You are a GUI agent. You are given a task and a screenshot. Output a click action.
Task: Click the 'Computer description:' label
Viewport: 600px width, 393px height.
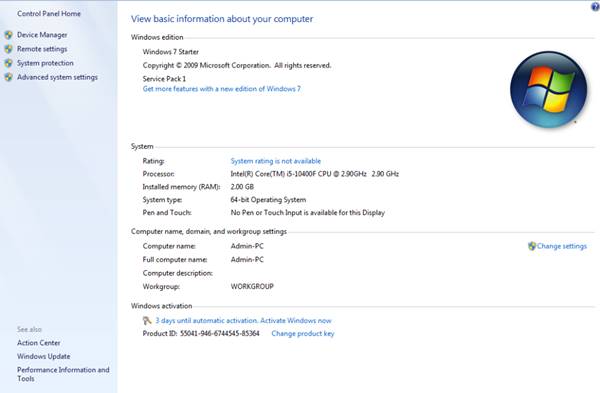point(178,273)
